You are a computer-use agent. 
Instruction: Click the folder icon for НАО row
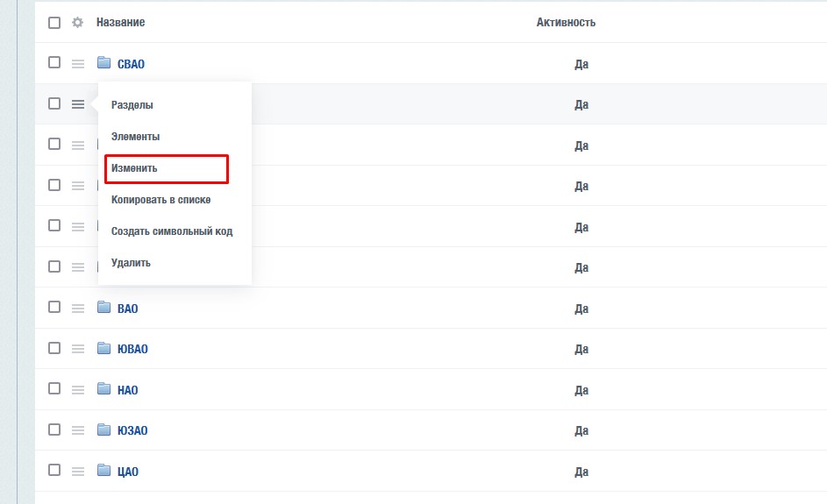(104, 389)
